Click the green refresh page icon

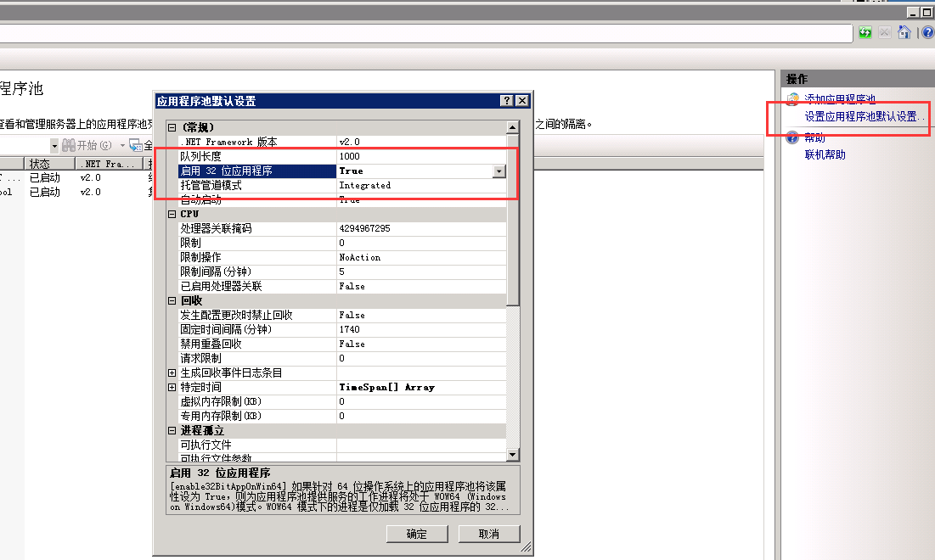(865, 33)
